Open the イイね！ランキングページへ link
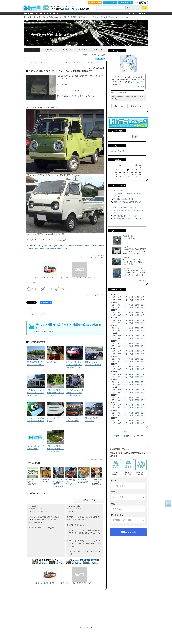172x644 pixels. pyautogui.click(x=94, y=295)
